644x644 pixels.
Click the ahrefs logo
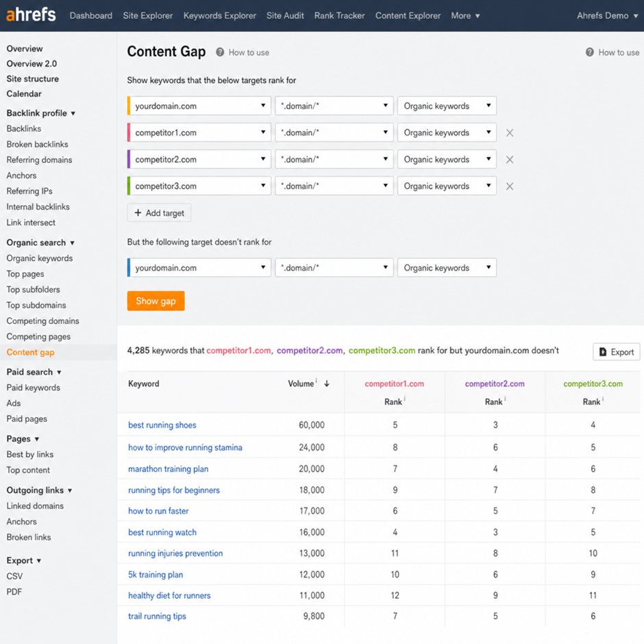click(x=31, y=15)
